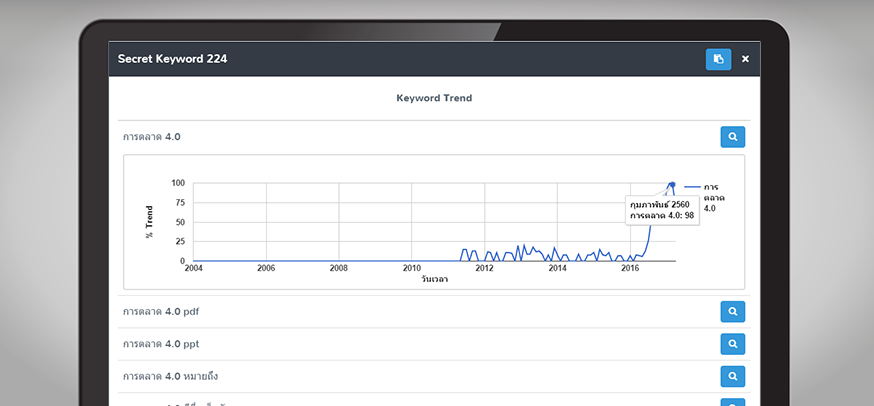Click the % Trend axis title
This screenshot has height=406, width=874.
[x=149, y=222]
